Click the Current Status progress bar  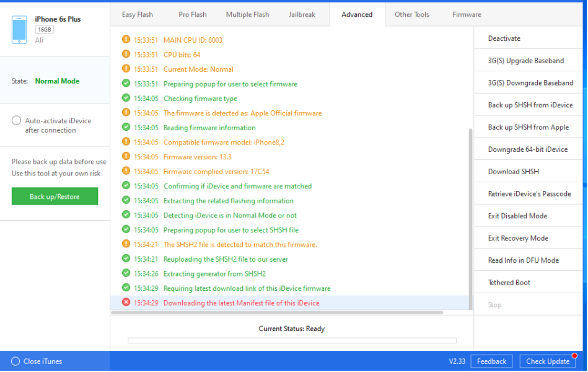(x=292, y=340)
